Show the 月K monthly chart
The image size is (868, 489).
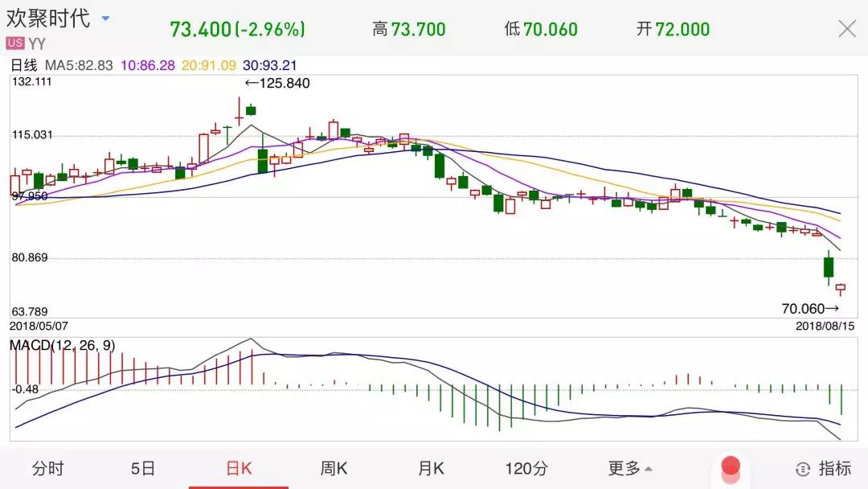click(x=430, y=469)
